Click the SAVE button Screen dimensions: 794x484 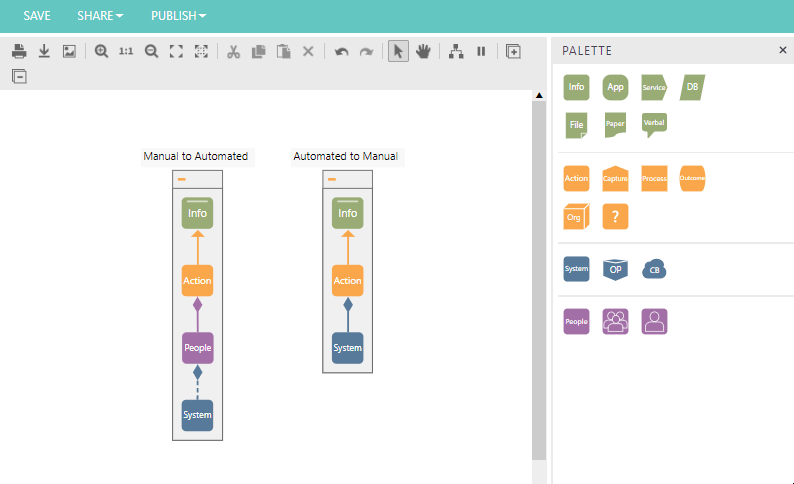[x=37, y=16]
